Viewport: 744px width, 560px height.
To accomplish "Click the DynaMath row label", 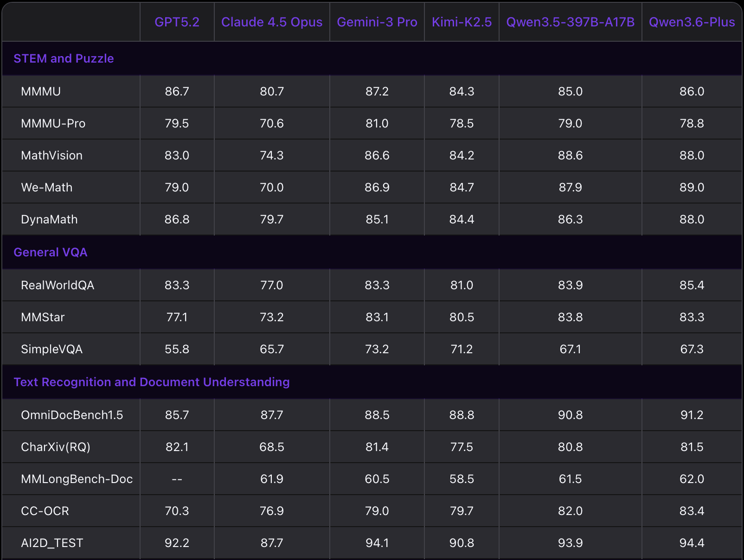I will click(49, 219).
